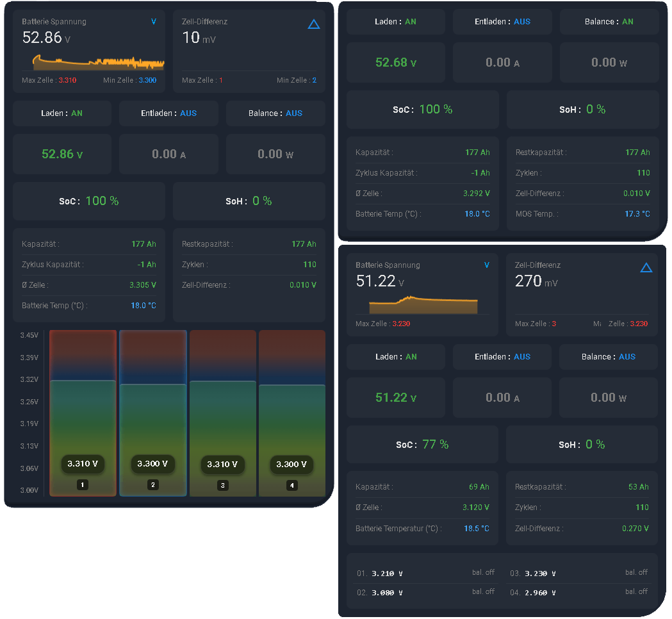Click the first cell bar's 3.310 V label
Image resolution: width=672 pixels, height=619 pixels.
click(83, 464)
